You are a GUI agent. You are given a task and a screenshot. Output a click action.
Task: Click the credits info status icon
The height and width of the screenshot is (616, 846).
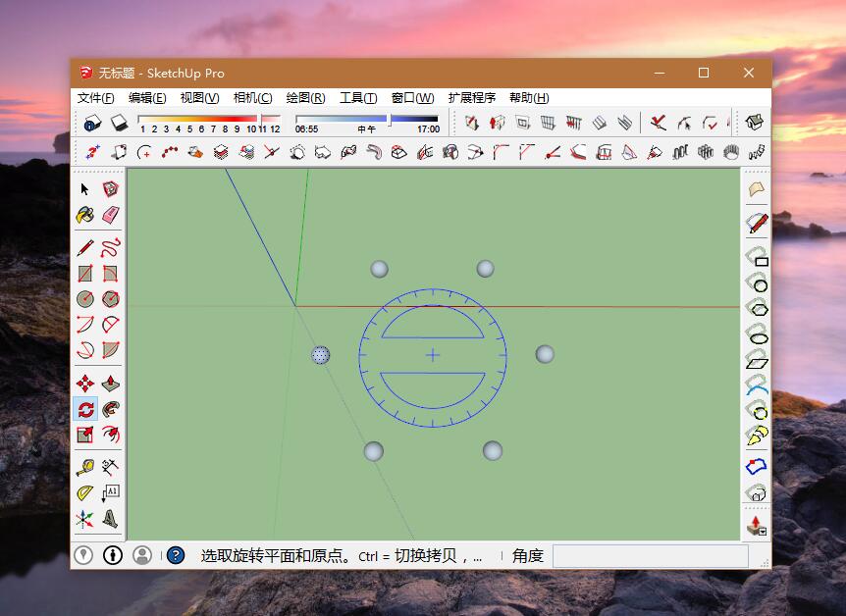pyautogui.click(x=113, y=555)
